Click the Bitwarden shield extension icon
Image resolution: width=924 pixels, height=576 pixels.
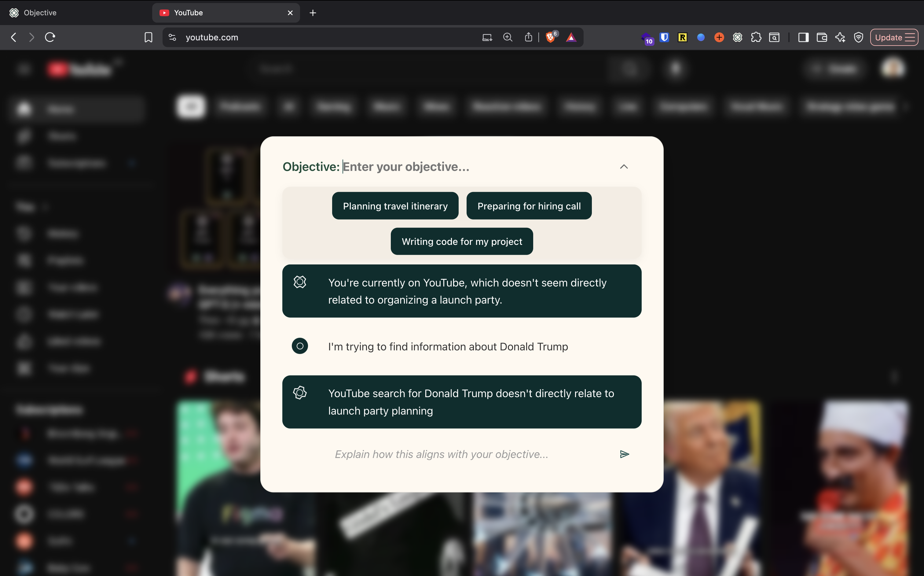(664, 37)
